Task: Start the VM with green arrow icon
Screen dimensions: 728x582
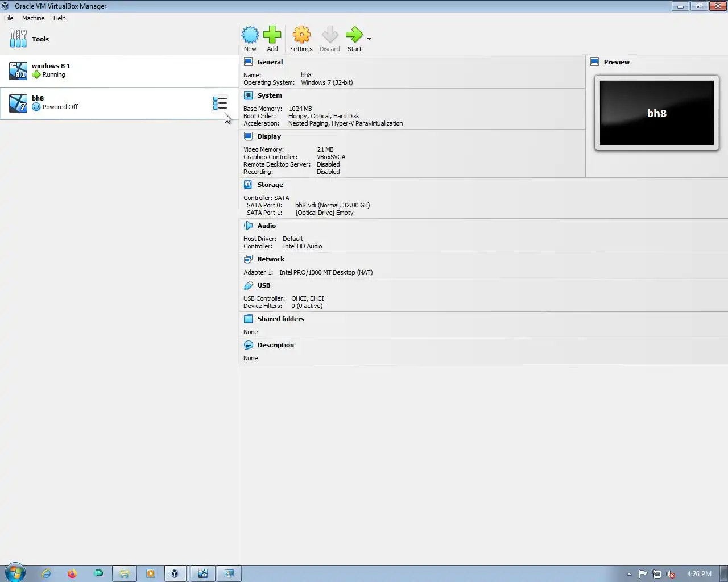Action: coord(354,35)
